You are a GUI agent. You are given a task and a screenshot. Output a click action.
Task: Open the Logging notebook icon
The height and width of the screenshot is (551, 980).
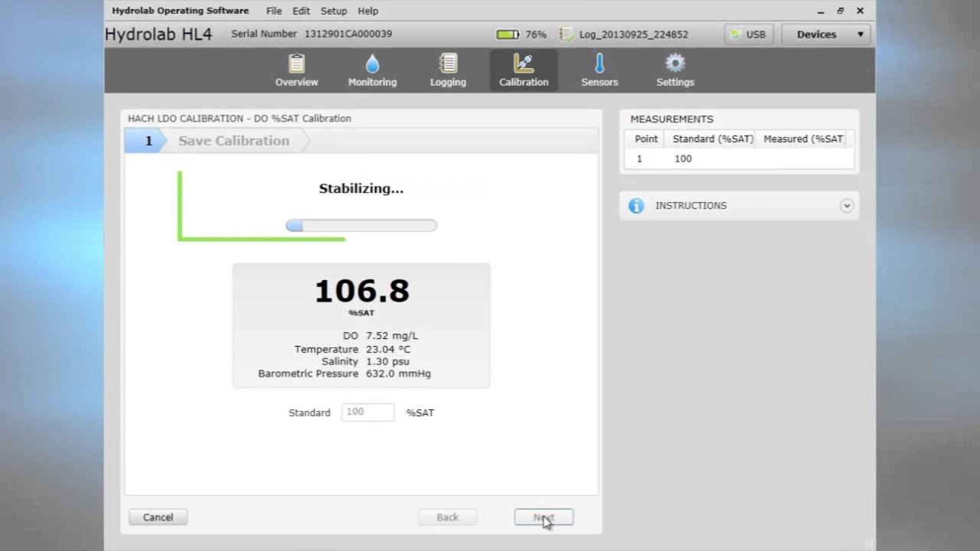click(x=448, y=63)
